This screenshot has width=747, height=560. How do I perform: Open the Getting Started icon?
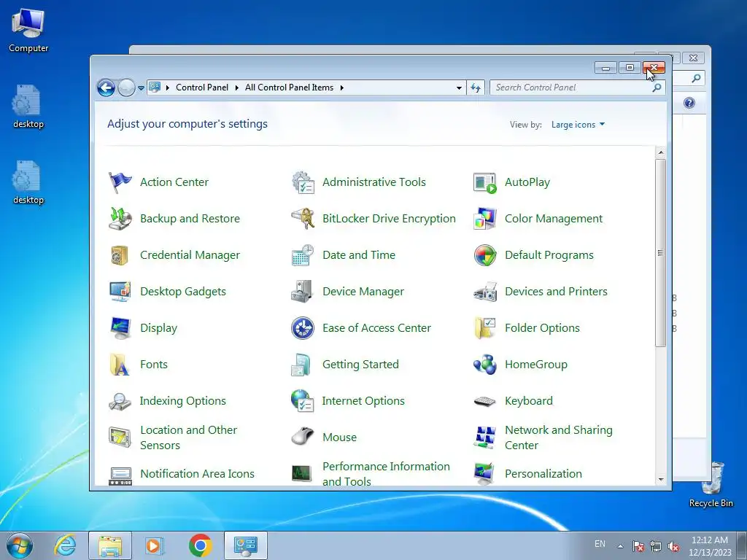(x=301, y=365)
